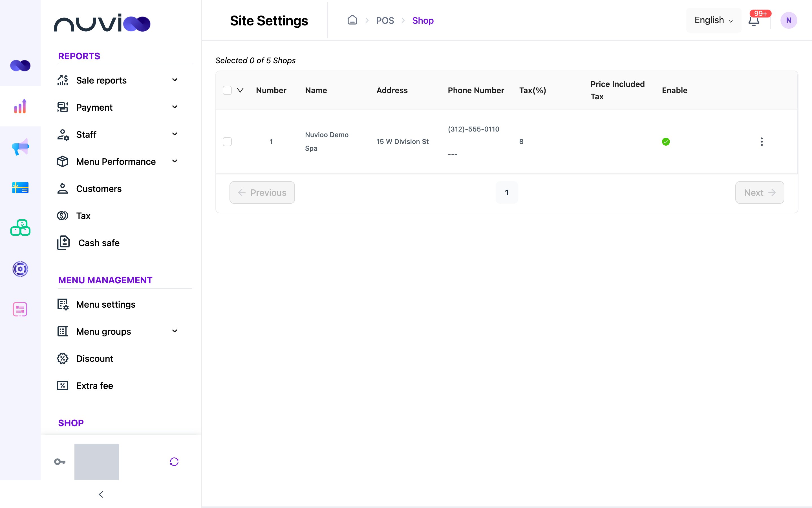Select the checkbox for Nuvioo Demo Spa row
The height and width of the screenshot is (508, 812).
point(227,141)
